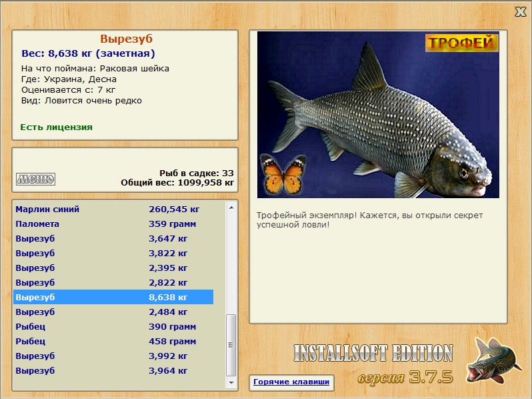The height and width of the screenshot is (399, 532).
Task: Click the Вырезуб trophy fish image
Action: [x=378, y=115]
